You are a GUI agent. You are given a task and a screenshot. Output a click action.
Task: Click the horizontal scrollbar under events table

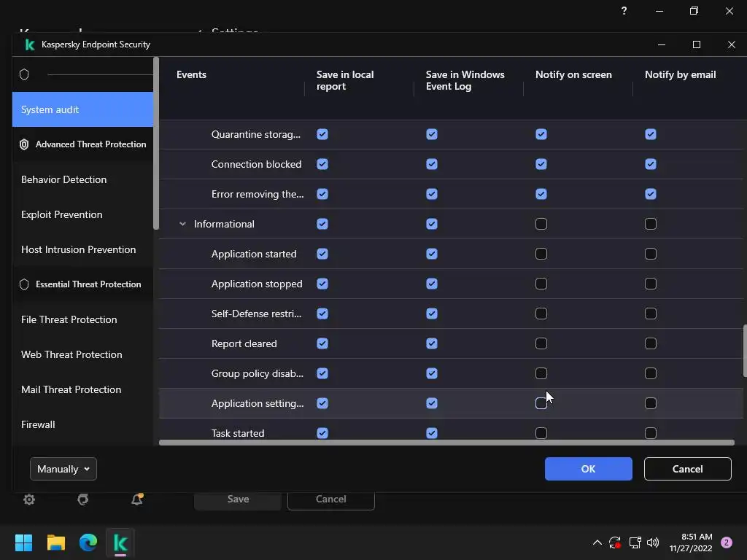click(446, 443)
